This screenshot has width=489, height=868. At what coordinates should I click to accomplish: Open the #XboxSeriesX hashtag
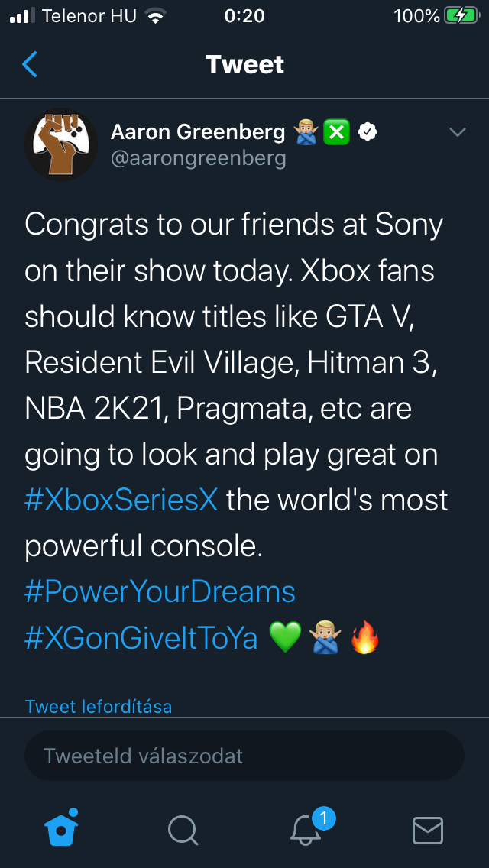[x=121, y=500]
